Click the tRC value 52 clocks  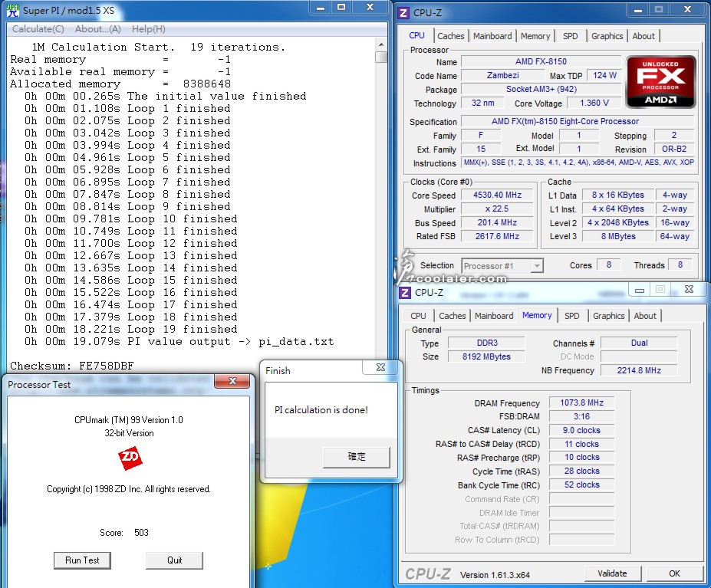582,485
